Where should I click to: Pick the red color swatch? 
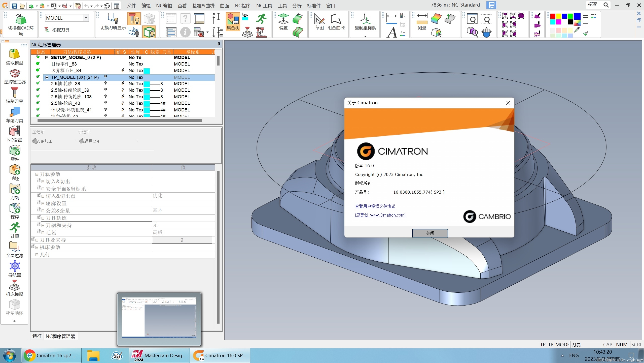coord(553,16)
